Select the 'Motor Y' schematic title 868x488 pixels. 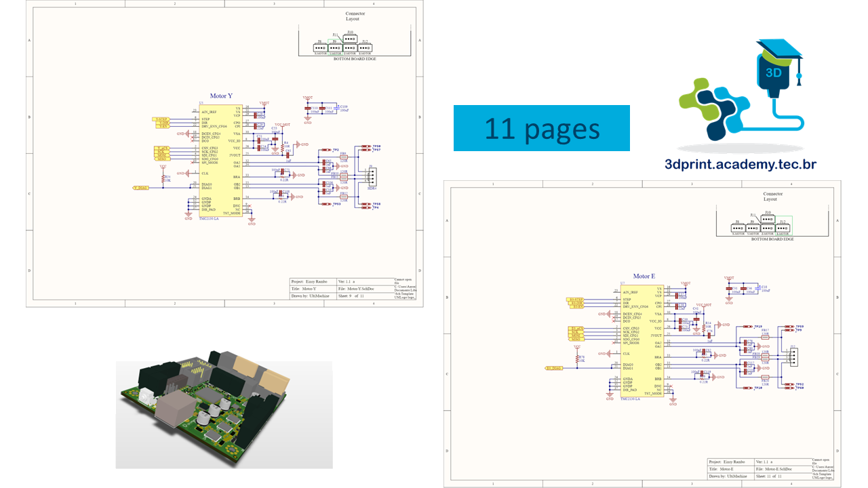click(221, 96)
